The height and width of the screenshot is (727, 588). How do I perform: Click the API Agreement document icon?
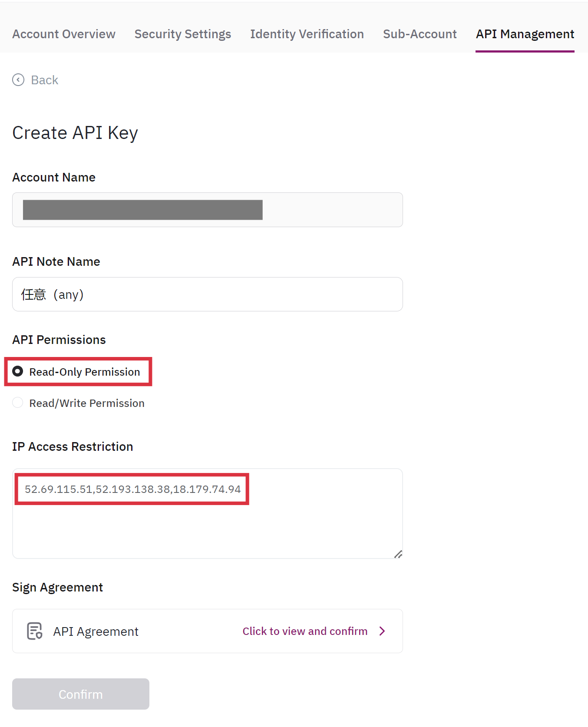coord(35,631)
